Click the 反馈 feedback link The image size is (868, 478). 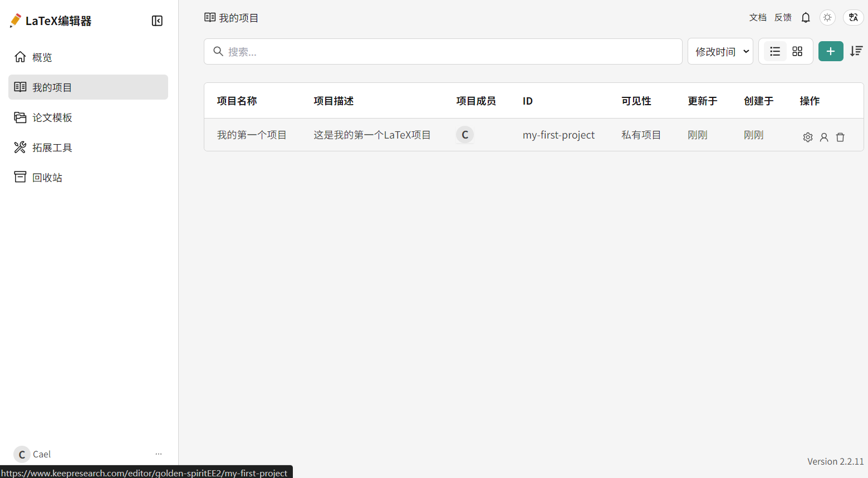(783, 18)
